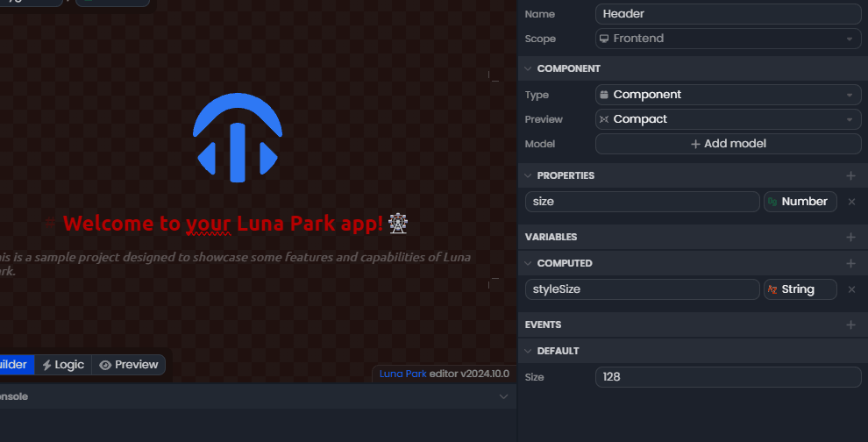This screenshot has height=442, width=868.
Task: Click the ferris wheel emoji in heading
Action: (398, 224)
